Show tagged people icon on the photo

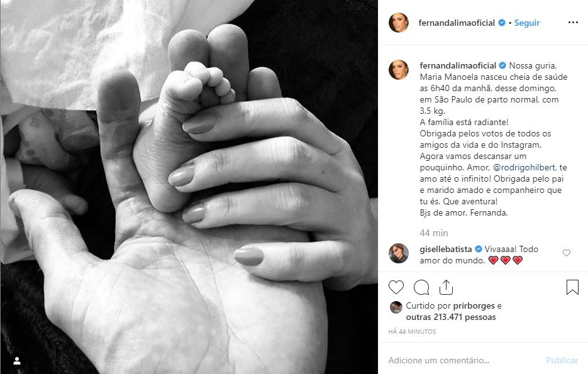coord(17,361)
